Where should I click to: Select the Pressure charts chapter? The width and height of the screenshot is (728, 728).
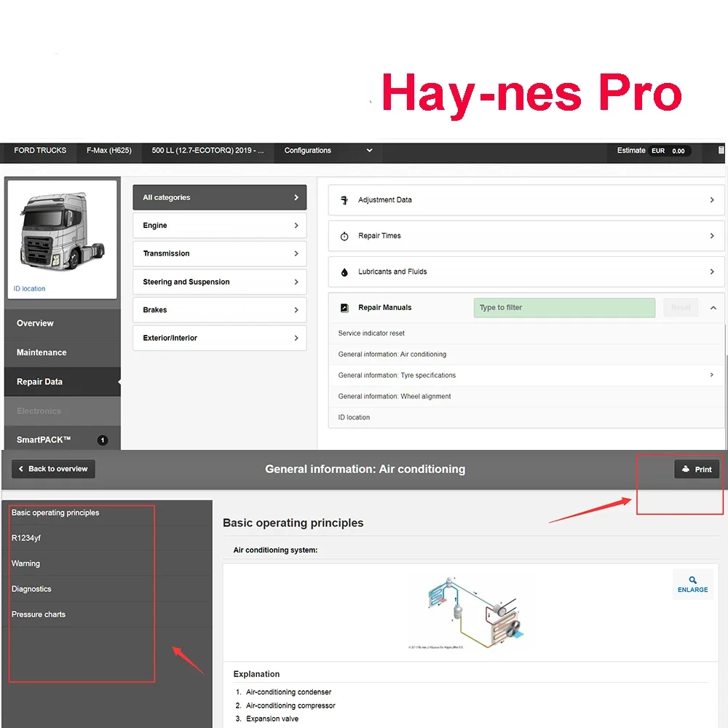[107, 614]
